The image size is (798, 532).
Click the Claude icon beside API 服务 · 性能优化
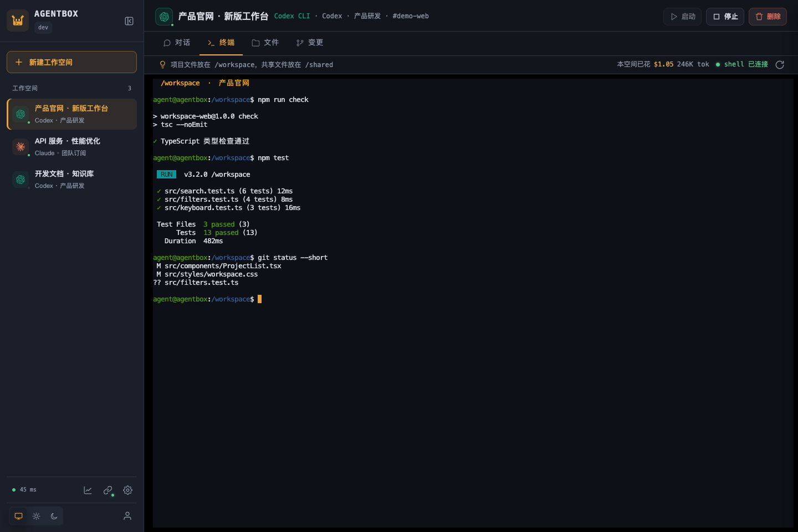(x=21, y=147)
